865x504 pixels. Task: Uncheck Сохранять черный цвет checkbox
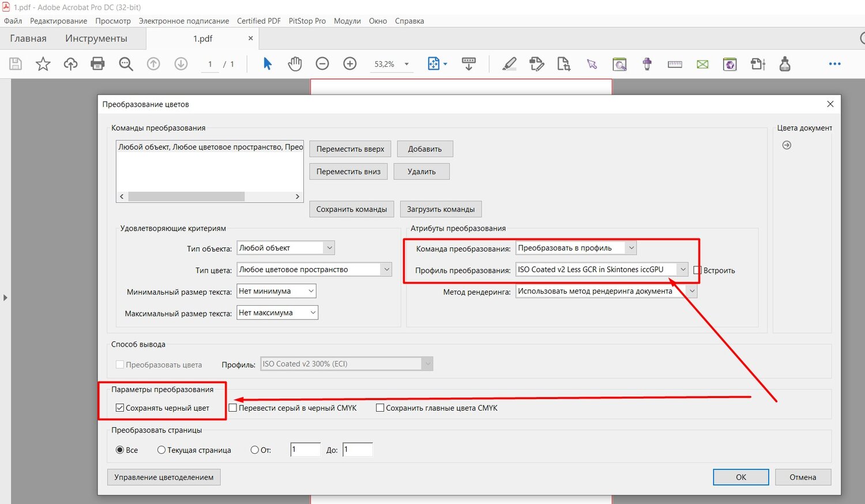(x=120, y=408)
